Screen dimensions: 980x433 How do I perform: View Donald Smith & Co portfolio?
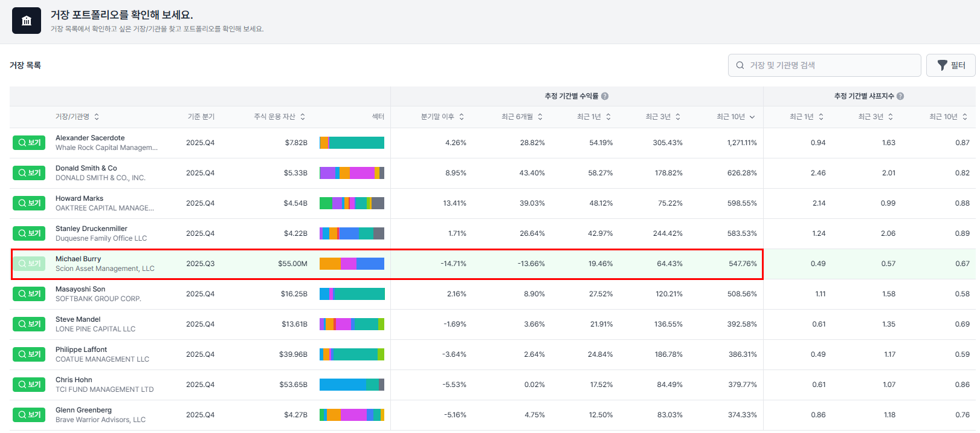[x=29, y=173]
